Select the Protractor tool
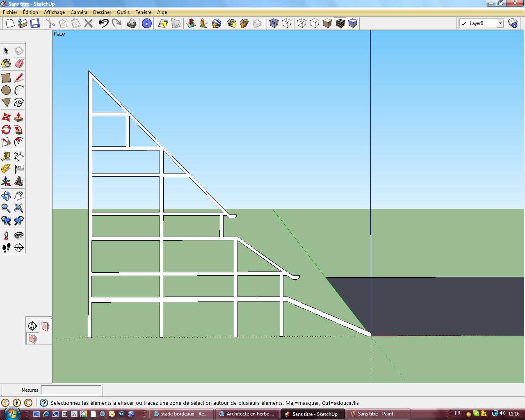The height and width of the screenshot is (420, 525). (x=6, y=169)
